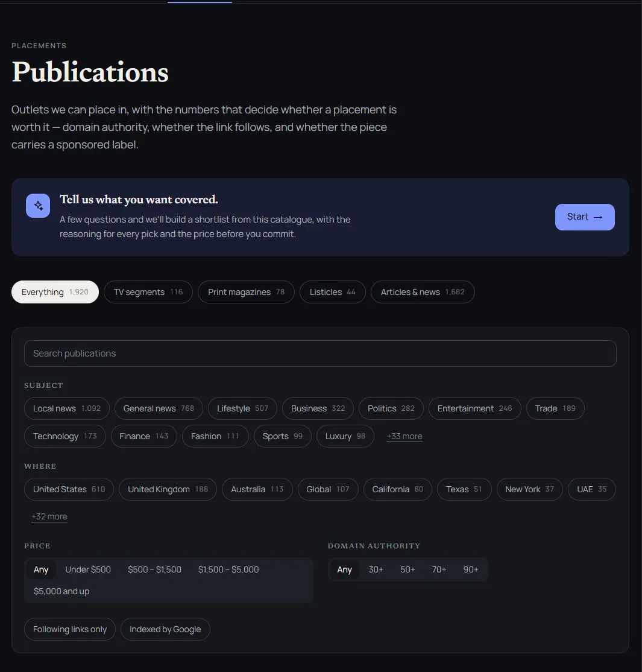The width and height of the screenshot is (642, 672).
Task: Enable the UAE location chip
Action: [x=591, y=489]
